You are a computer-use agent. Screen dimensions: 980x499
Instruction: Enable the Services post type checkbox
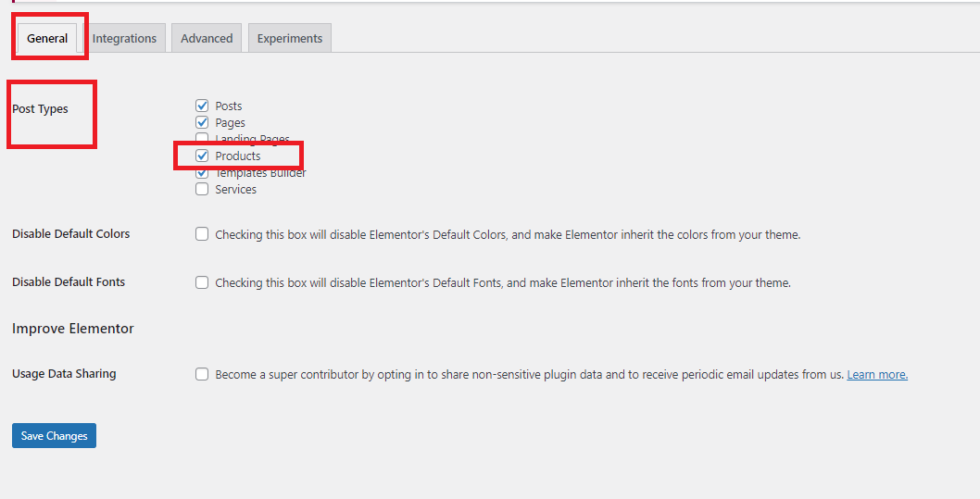202,189
